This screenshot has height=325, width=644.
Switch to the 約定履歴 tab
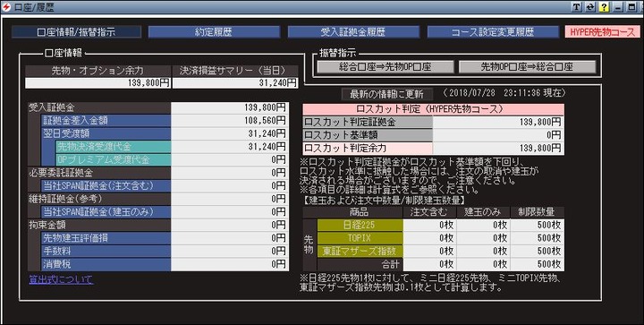(214, 31)
